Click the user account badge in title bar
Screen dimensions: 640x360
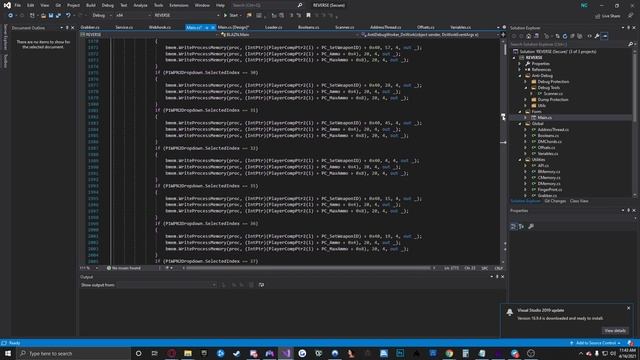tap(584, 5)
